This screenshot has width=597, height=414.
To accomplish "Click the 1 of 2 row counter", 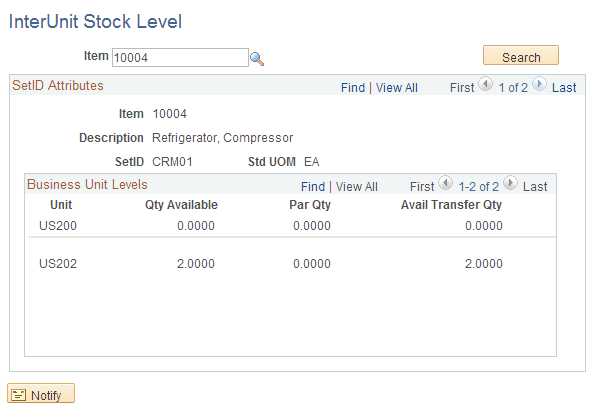I will click(513, 88).
